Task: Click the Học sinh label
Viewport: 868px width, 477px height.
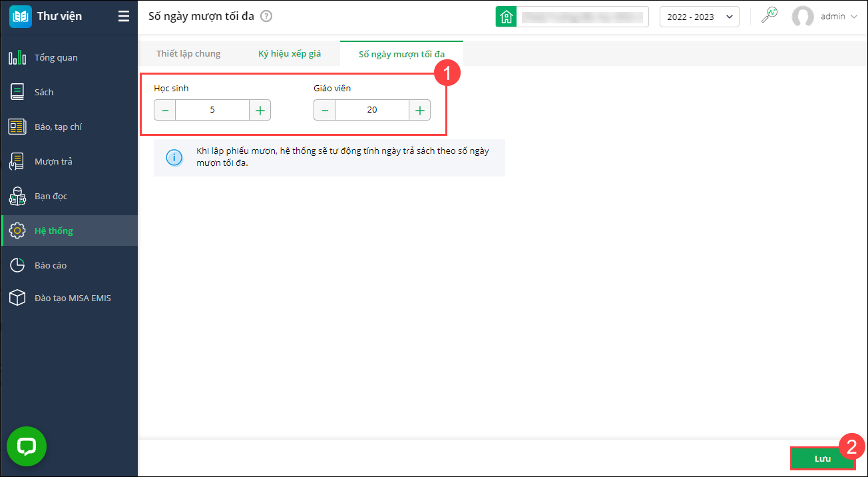Action: [x=171, y=88]
